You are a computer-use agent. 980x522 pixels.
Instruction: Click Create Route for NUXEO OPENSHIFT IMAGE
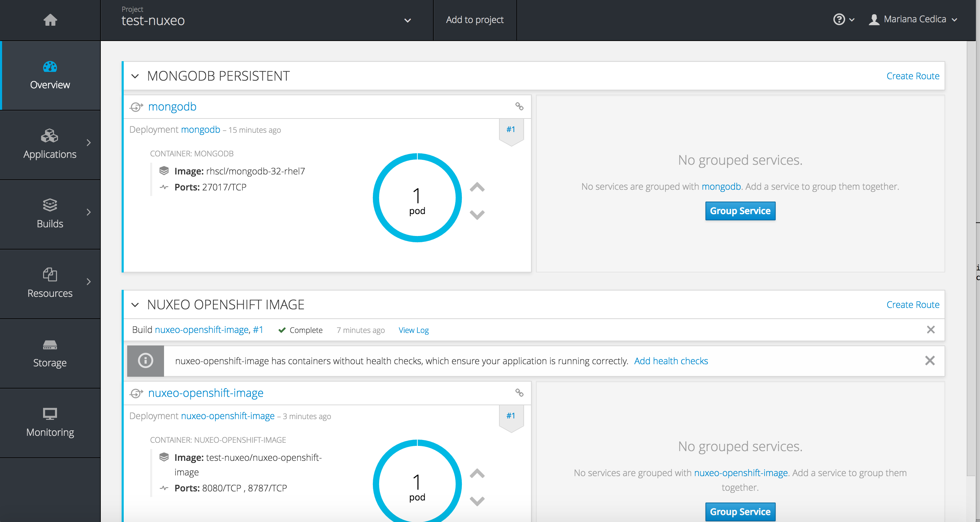tap(913, 304)
